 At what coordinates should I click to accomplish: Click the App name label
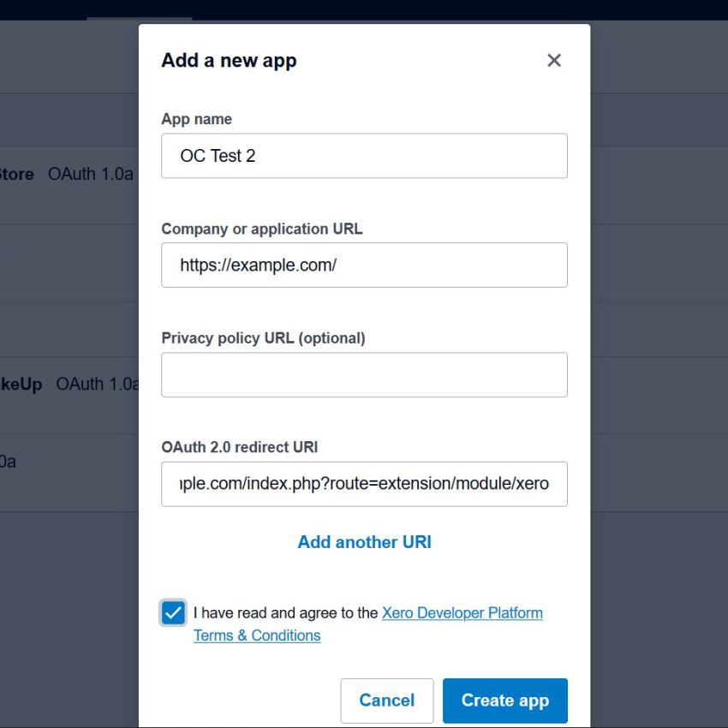point(196,119)
